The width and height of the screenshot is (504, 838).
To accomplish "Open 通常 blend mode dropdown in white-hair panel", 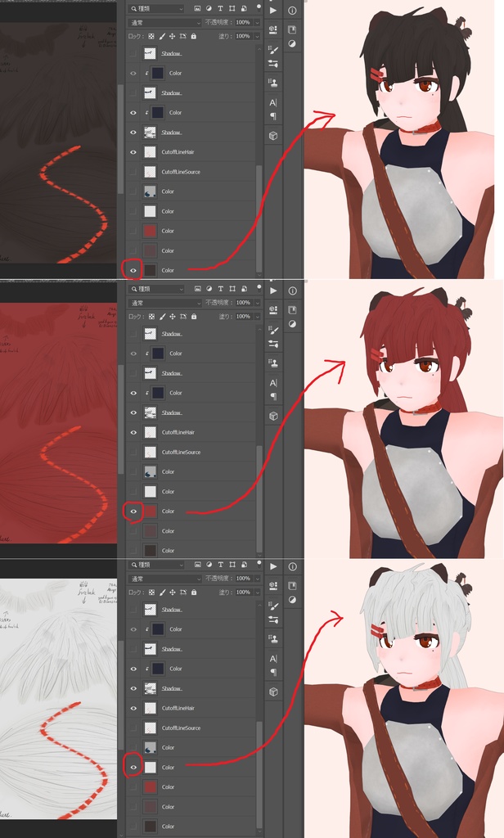I will click(x=164, y=579).
